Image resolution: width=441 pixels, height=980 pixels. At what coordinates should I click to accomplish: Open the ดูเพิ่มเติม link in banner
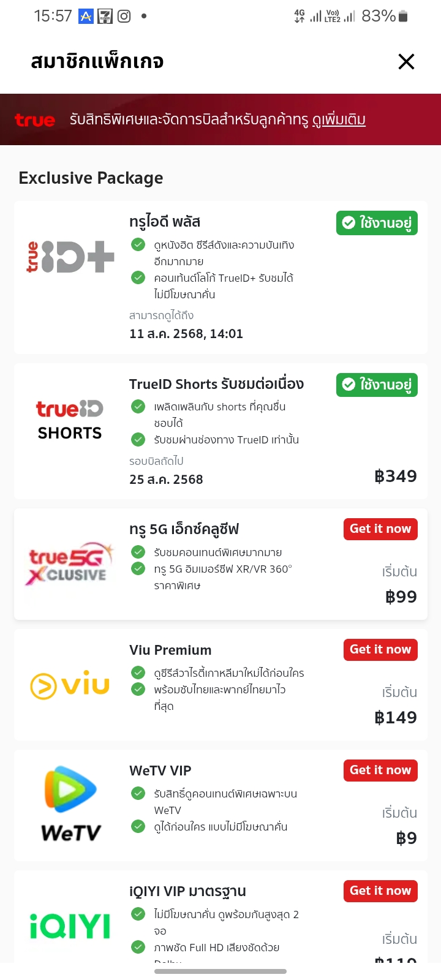339,119
